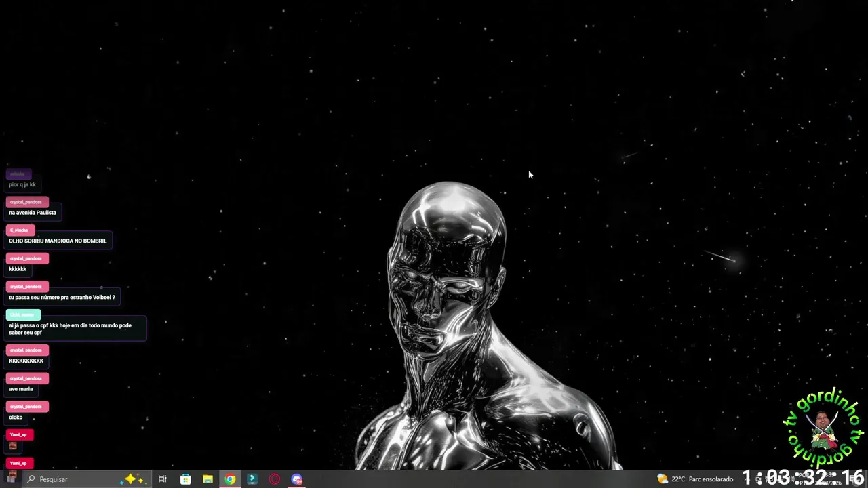Open File Explorer from the taskbar
Image resolution: width=868 pixels, height=488 pixels.
(x=208, y=479)
